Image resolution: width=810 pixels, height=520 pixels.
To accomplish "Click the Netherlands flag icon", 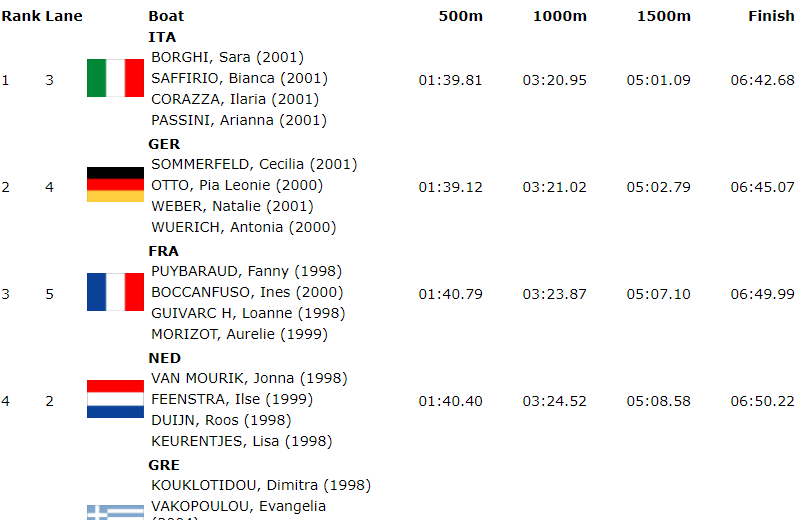I will 115,399.
